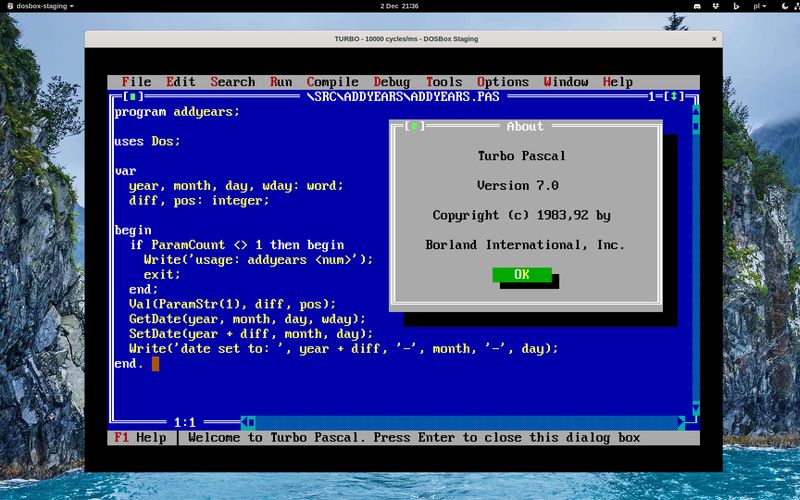Open the Compile menu
Viewport: 800px width, 500px height.
(332, 82)
